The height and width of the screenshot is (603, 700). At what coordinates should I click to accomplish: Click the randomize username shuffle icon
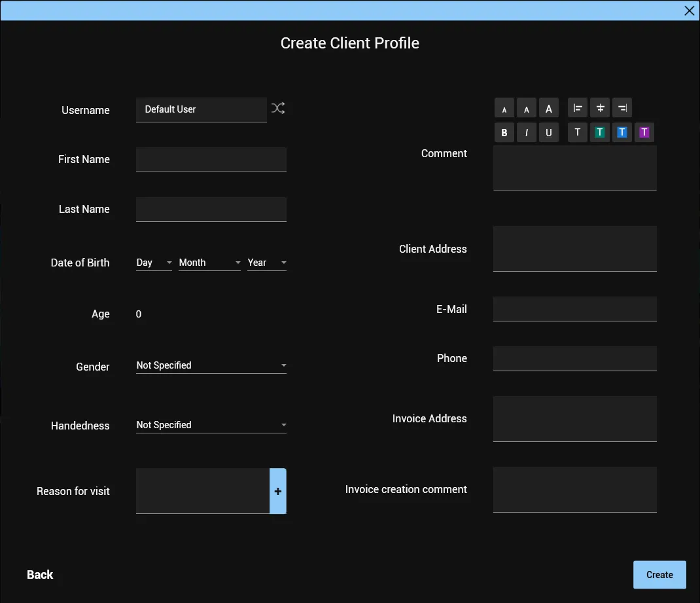coord(278,108)
